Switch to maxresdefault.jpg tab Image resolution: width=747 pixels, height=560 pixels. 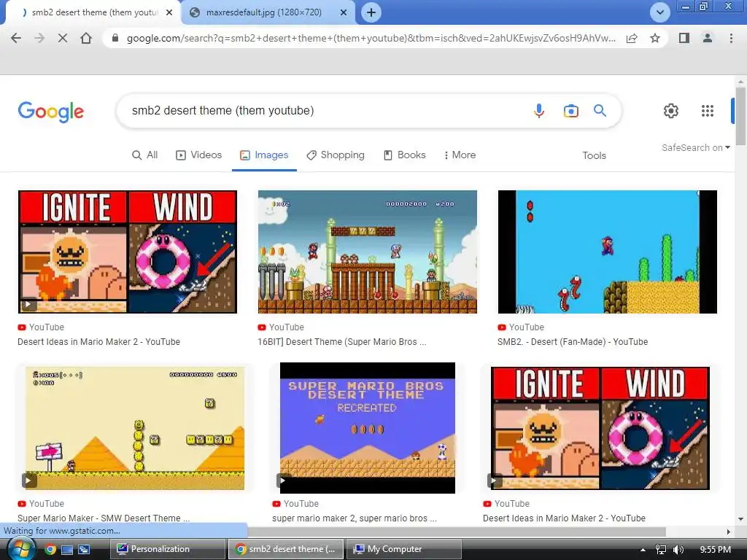[x=268, y=12]
